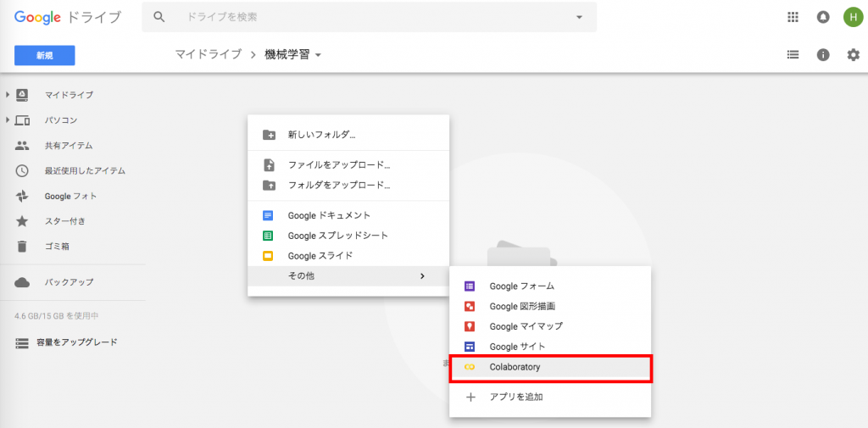Click the purple Google Forms icon

(x=470, y=286)
